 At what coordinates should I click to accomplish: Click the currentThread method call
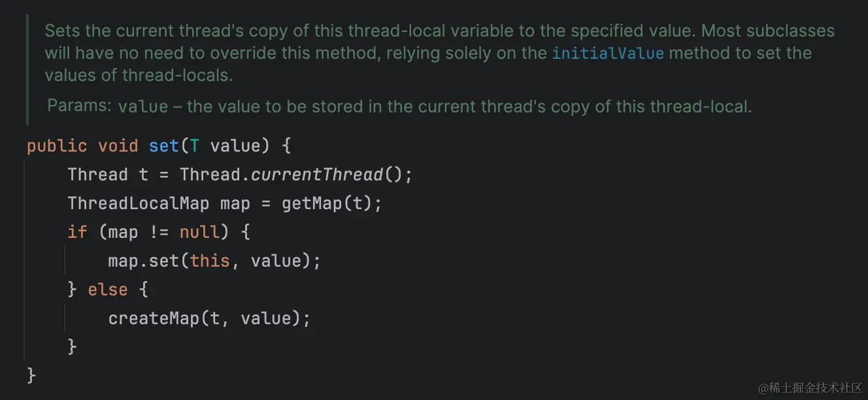coord(317,175)
